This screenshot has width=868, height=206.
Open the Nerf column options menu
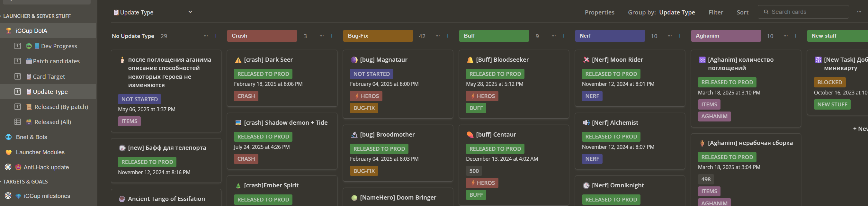[x=669, y=36]
